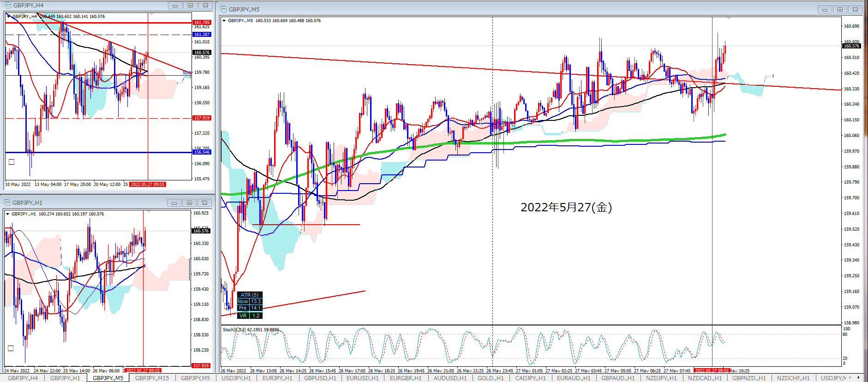This screenshot has height=382, width=868.
Task: Expand the GBPJPY M5 chart header triangle
Action: 224,21
